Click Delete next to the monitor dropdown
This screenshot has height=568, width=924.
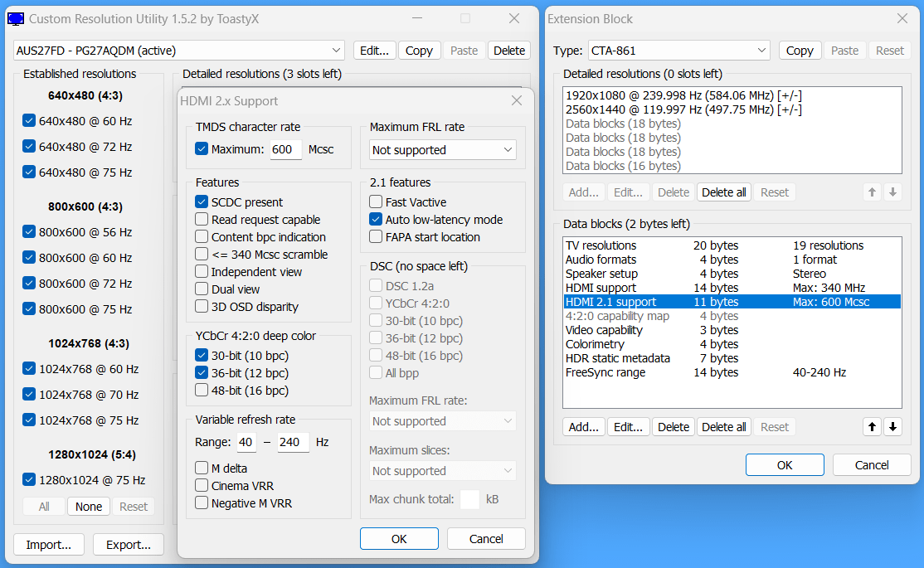(509, 51)
